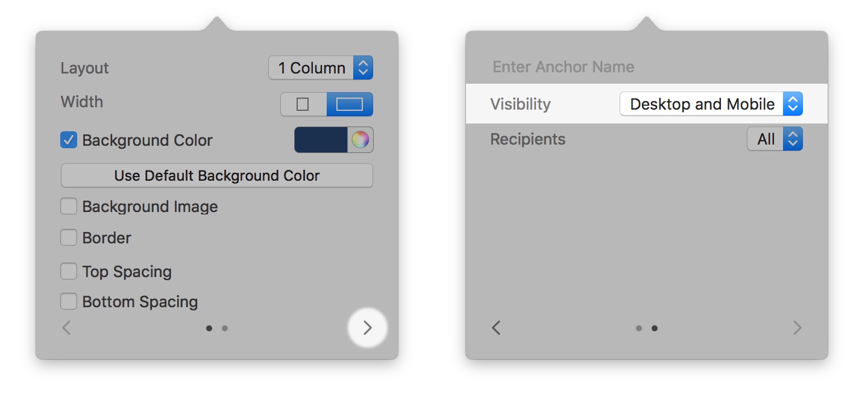The image size is (868, 400).
Task: Click back arrow in left popover
Action: pos(67,328)
